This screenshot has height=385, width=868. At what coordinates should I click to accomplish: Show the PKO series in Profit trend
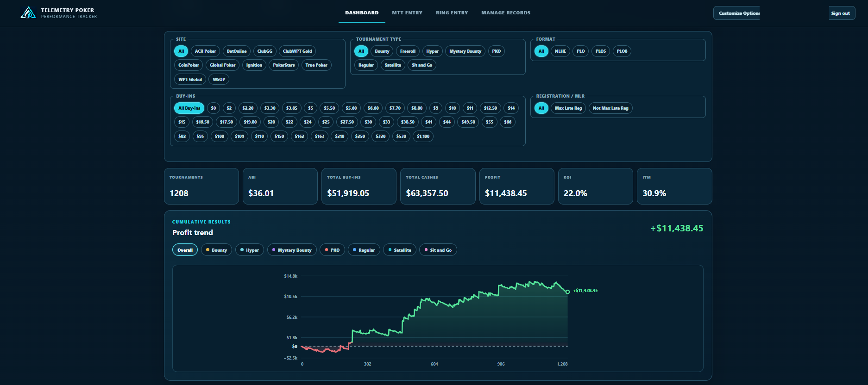click(332, 250)
